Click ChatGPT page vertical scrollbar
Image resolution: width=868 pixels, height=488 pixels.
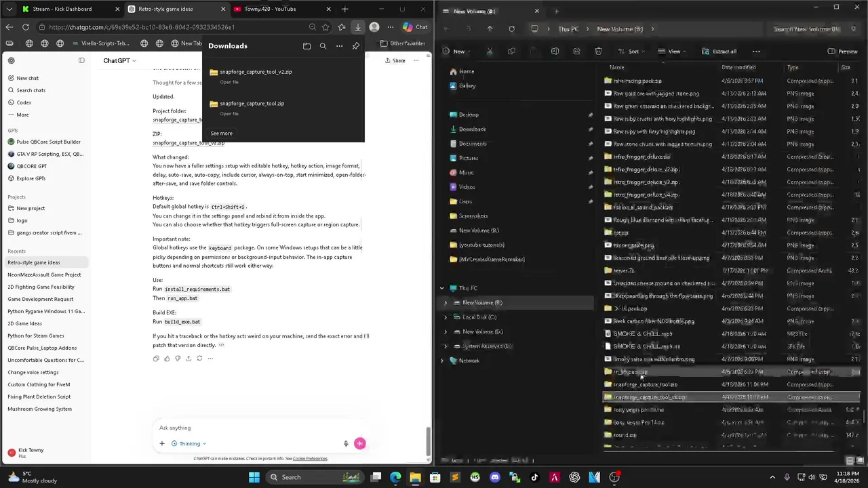(427, 442)
